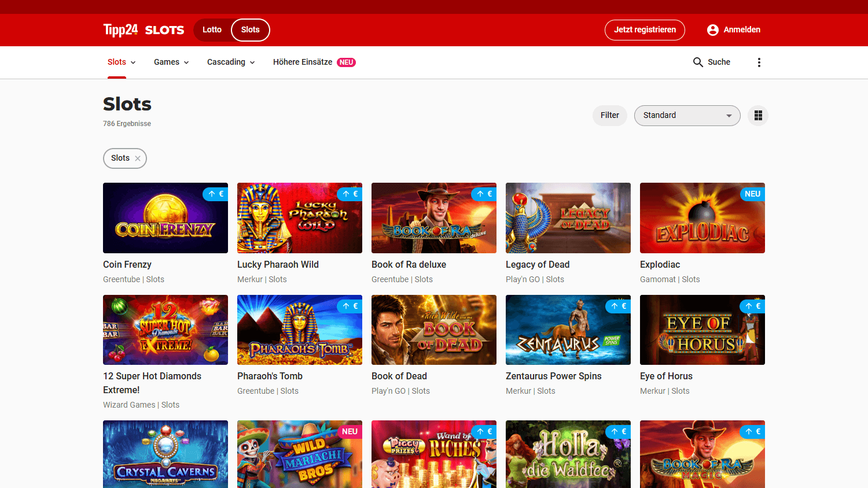This screenshot has height=488, width=868.
Task: Click the higher stakes badge on Wand of Riches
Action: point(484,432)
